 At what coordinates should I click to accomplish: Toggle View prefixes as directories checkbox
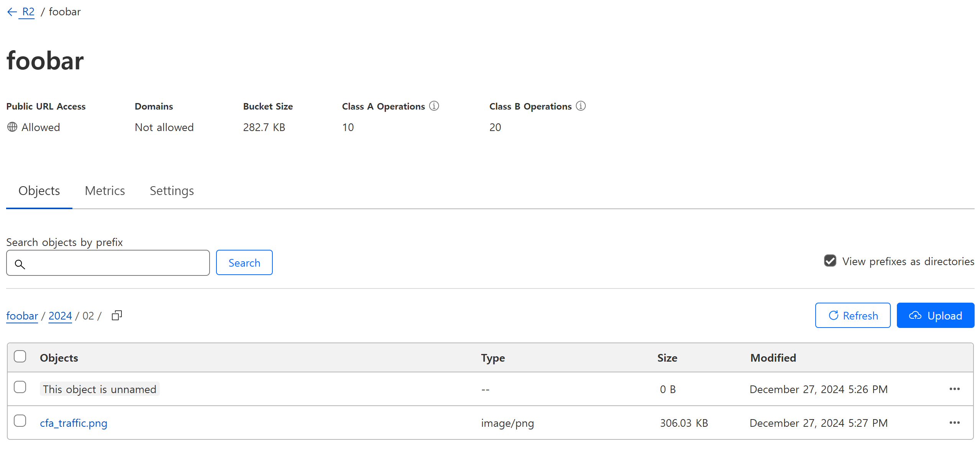point(830,261)
